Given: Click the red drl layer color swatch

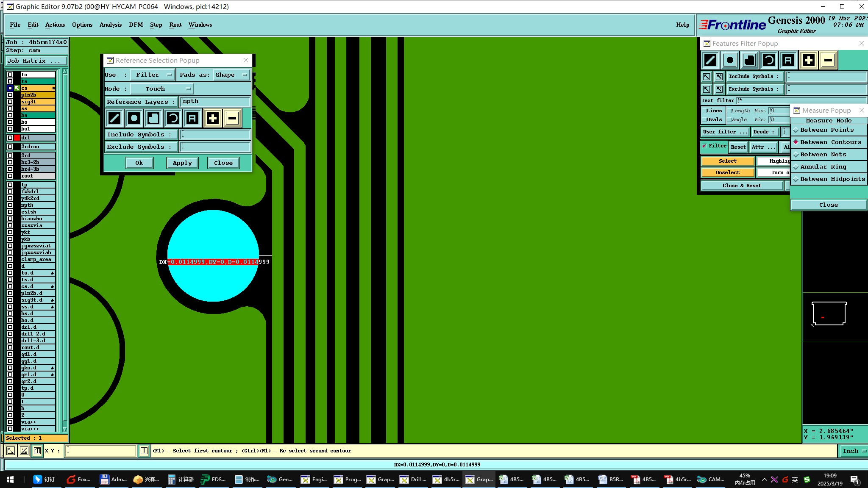Looking at the screenshot, I should 17,138.
